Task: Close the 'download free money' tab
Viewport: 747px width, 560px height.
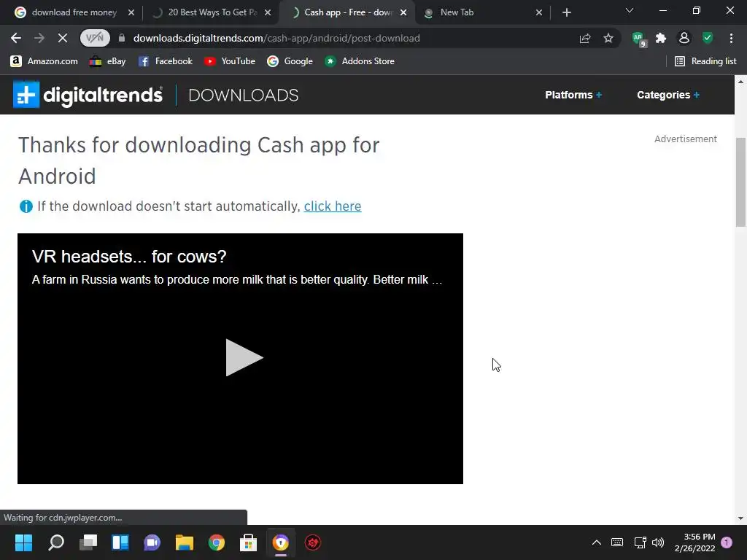Action: click(131, 12)
